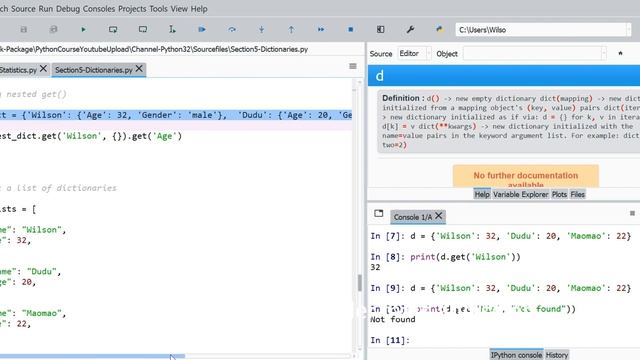The width and height of the screenshot is (640, 360).
Task: Open editor pane options hamburger menu
Action: coord(353,66)
